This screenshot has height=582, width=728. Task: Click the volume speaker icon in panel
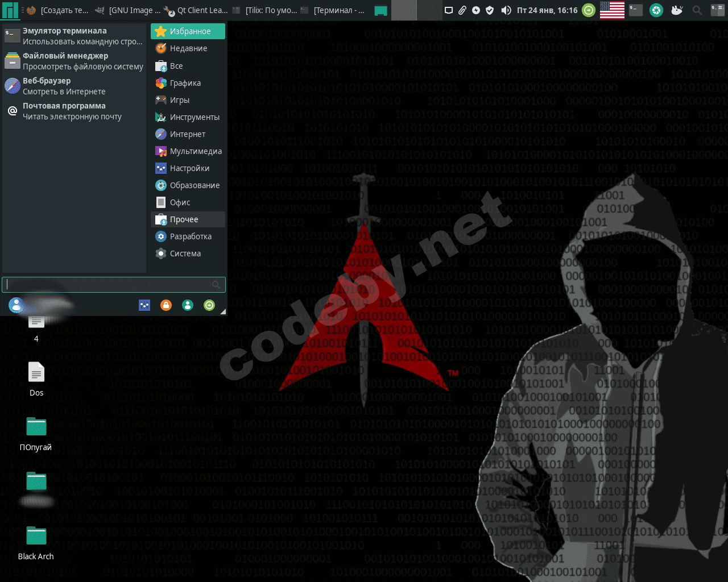pyautogui.click(x=506, y=10)
